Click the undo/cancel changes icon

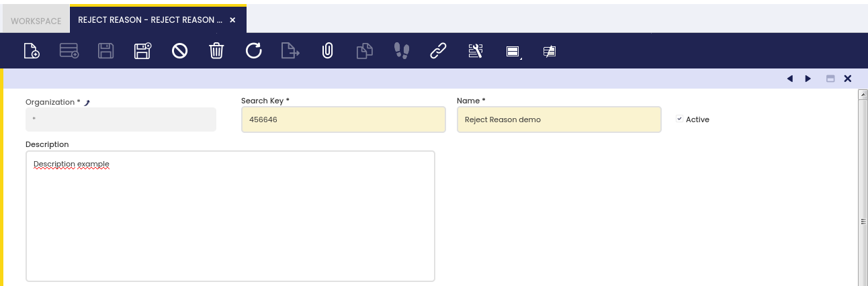pos(179,51)
